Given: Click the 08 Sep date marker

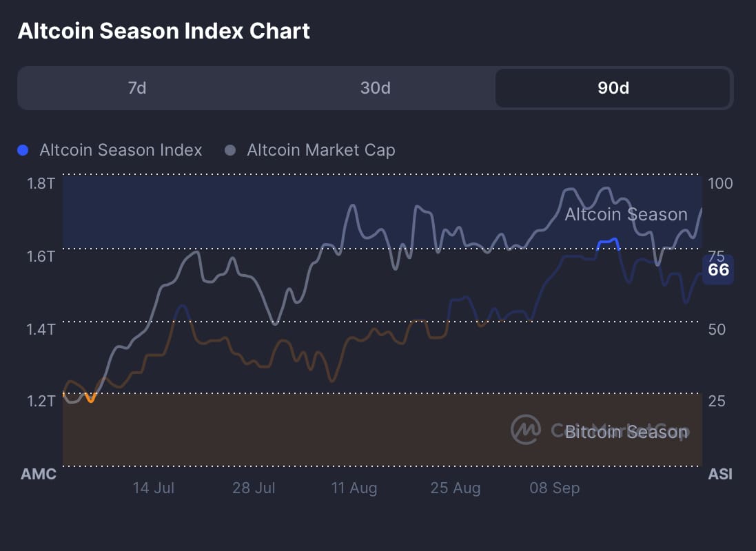Looking at the screenshot, I should 555,488.
